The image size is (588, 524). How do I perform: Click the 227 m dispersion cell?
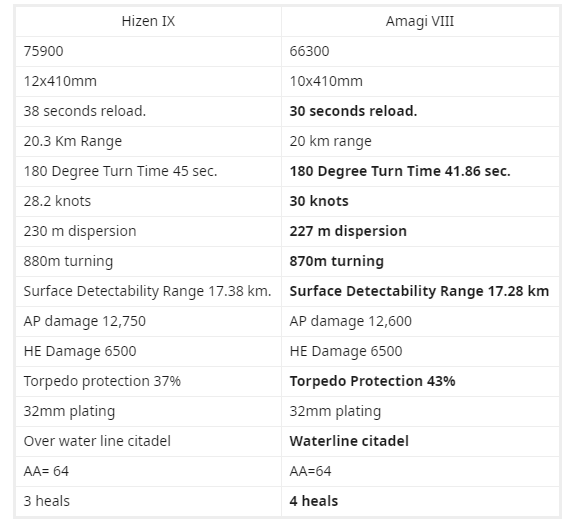(x=420, y=231)
